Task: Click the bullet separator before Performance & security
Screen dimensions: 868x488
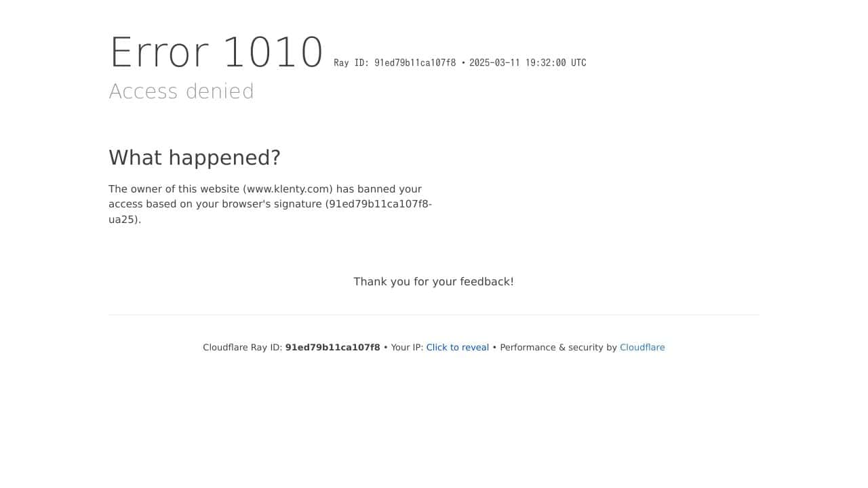Action: pyautogui.click(x=494, y=347)
